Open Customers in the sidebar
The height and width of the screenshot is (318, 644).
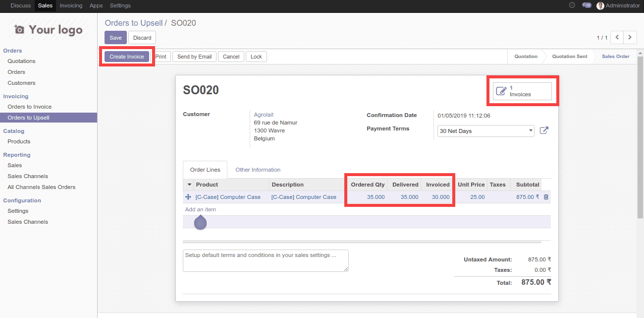tap(21, 83)
